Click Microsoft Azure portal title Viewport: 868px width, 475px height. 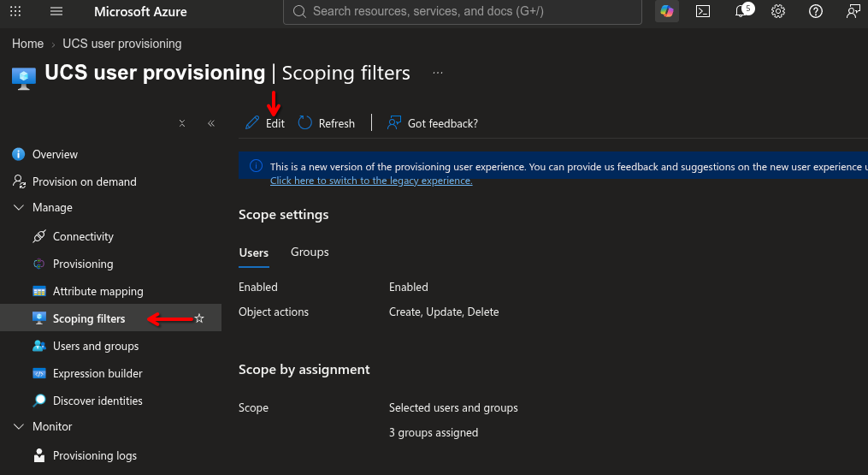[140, 12]
